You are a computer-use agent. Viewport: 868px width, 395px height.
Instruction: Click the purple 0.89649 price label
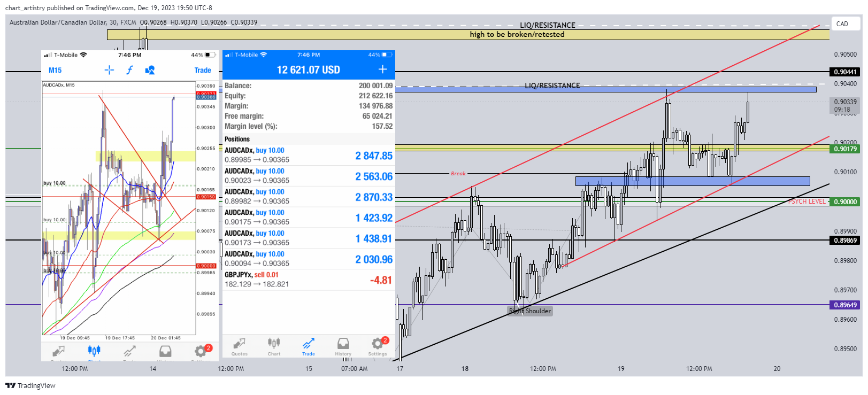tap(845, 305)
